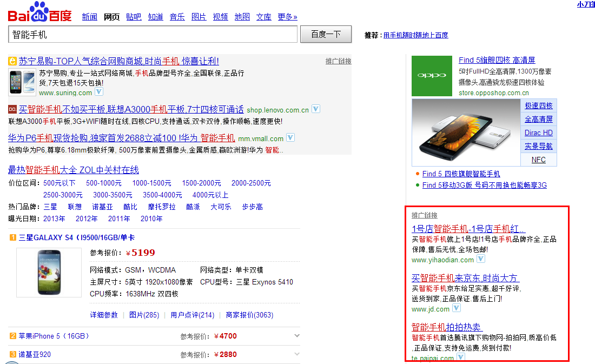Select brand 三星
Screen dimensions: 595x364
tap(50, 207)
